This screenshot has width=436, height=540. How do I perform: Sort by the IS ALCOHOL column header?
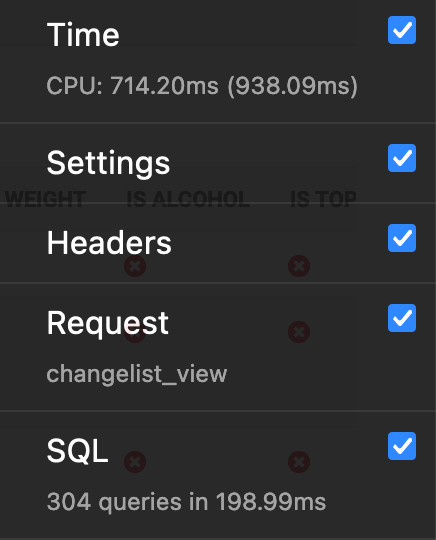click(188, 199)
